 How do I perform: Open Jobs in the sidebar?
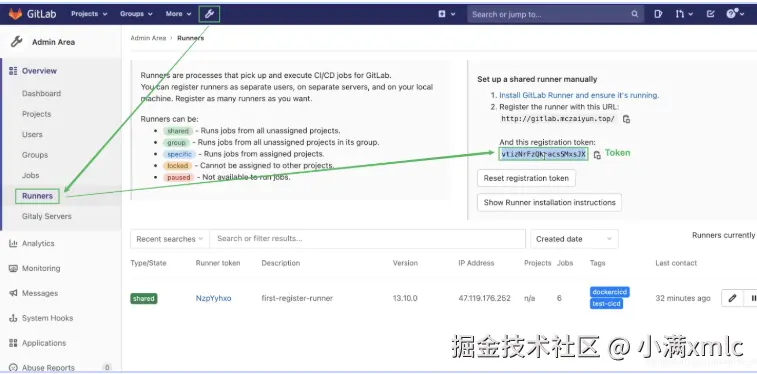[x=30, y=176]
